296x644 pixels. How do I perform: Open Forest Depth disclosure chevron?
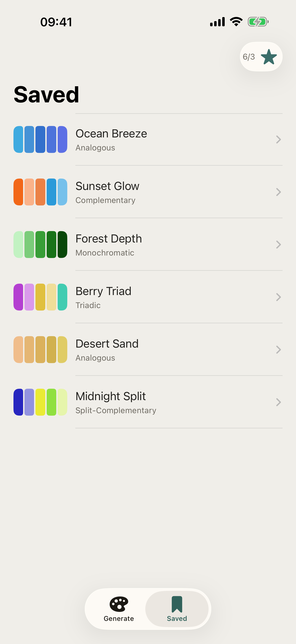pos(278,245)
